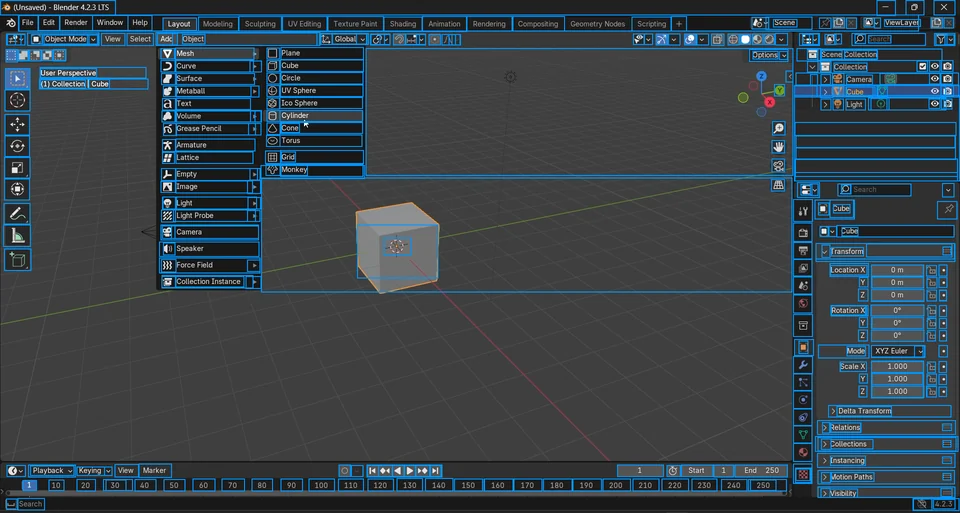
Task: Uncheck Collection exclude checkbox
Action: [x=923, y=67]
